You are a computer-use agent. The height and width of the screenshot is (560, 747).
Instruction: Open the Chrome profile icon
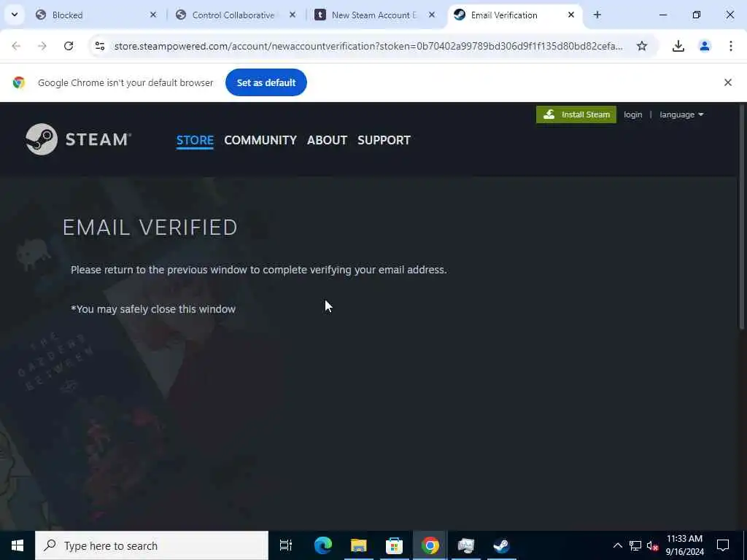tap(705, 46)
